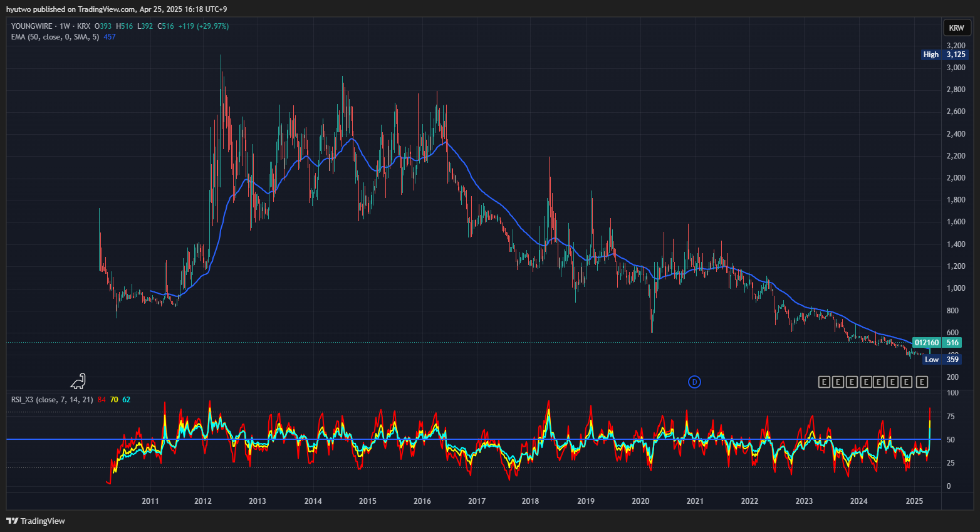This screenshot has height=532, width=980.
Task: Click the 2016 label on time axis
Action: click(x=422, y=501)
